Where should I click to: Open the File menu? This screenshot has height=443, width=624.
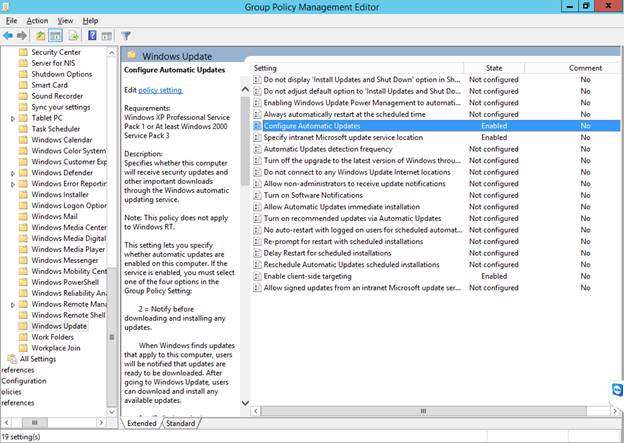pos(12,21)
